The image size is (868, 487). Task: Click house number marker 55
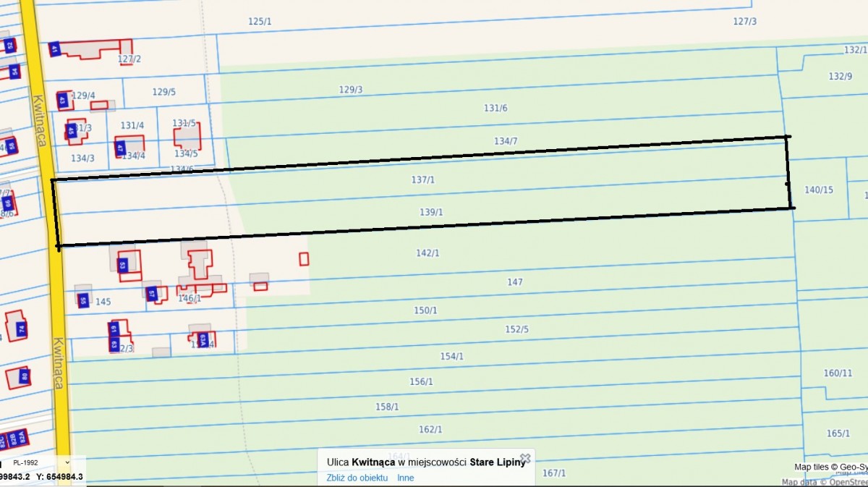tap(83, 300)
